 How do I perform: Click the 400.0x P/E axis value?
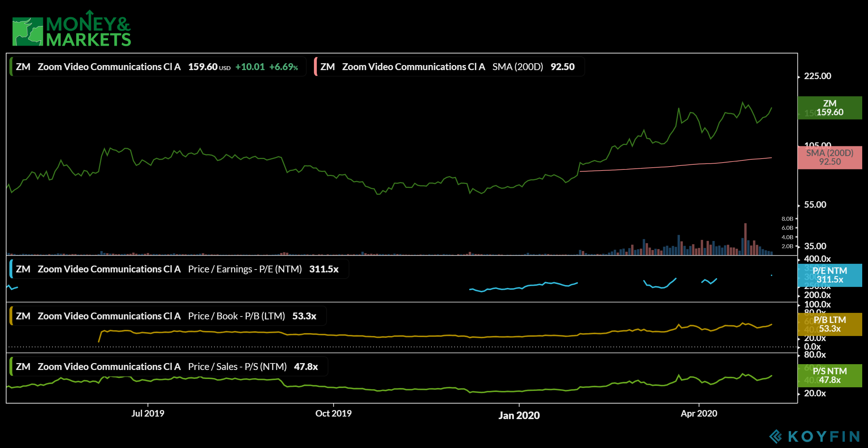pos(817,259)
